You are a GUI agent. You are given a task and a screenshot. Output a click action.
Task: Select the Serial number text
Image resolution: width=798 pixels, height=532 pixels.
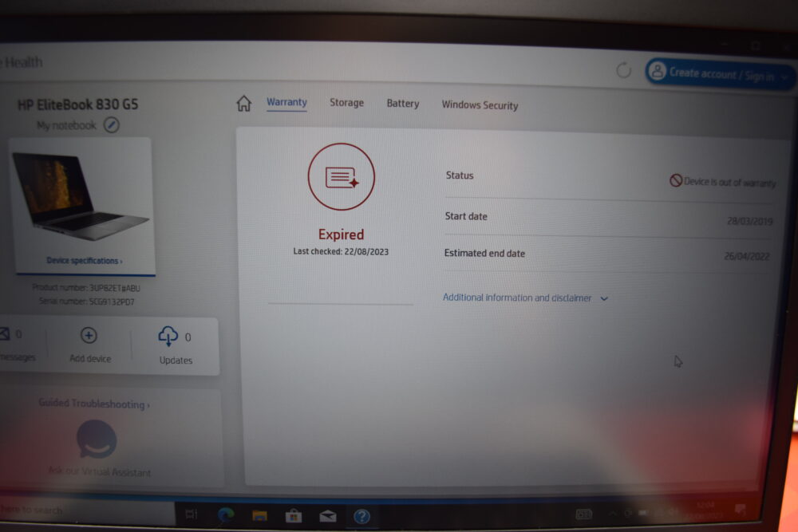(86, 301)
